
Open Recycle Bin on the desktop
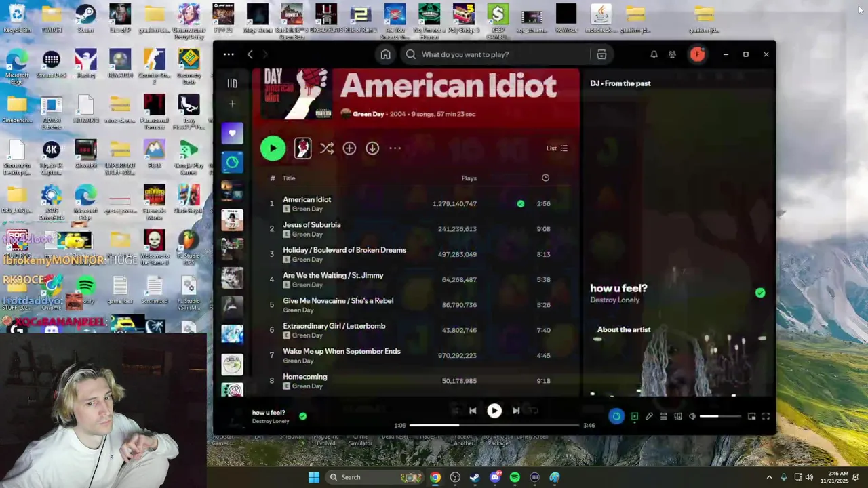coord(17,18)
